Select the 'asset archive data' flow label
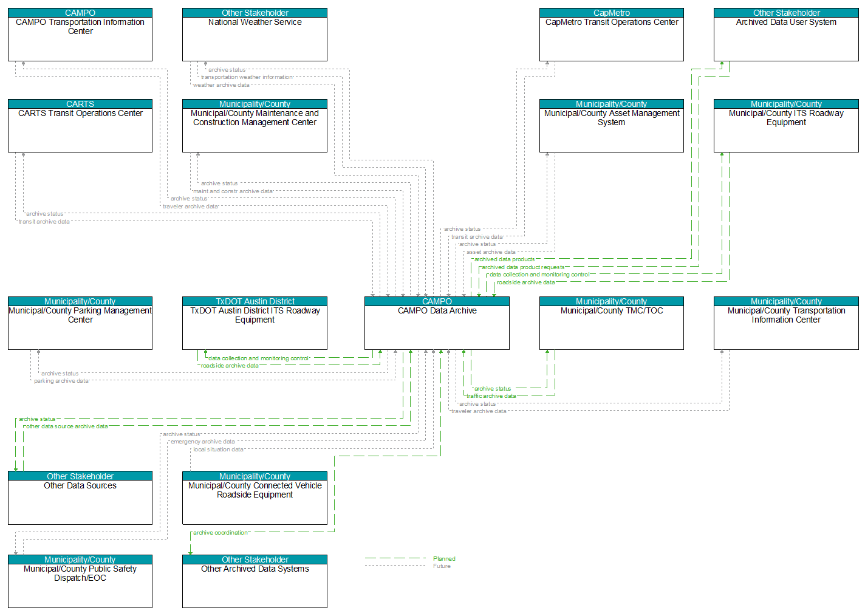The width and height of the screenshot is (865, 616). (491, 252)
